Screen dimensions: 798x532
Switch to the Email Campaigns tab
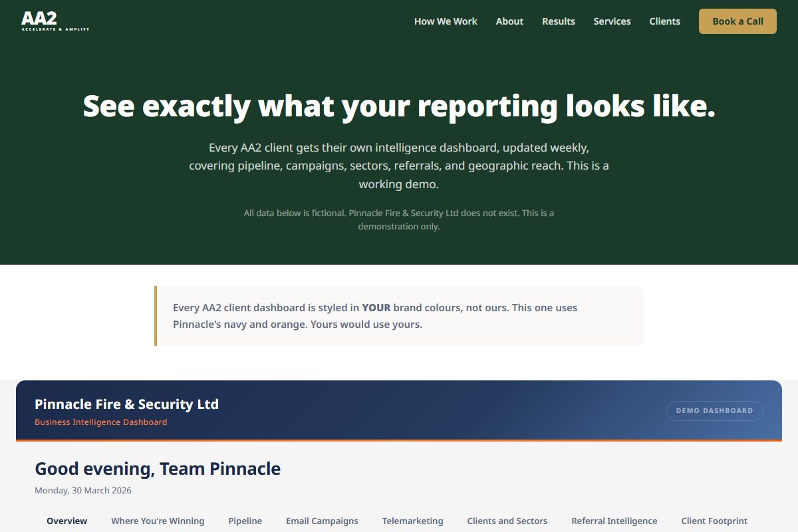pos(322,521)
